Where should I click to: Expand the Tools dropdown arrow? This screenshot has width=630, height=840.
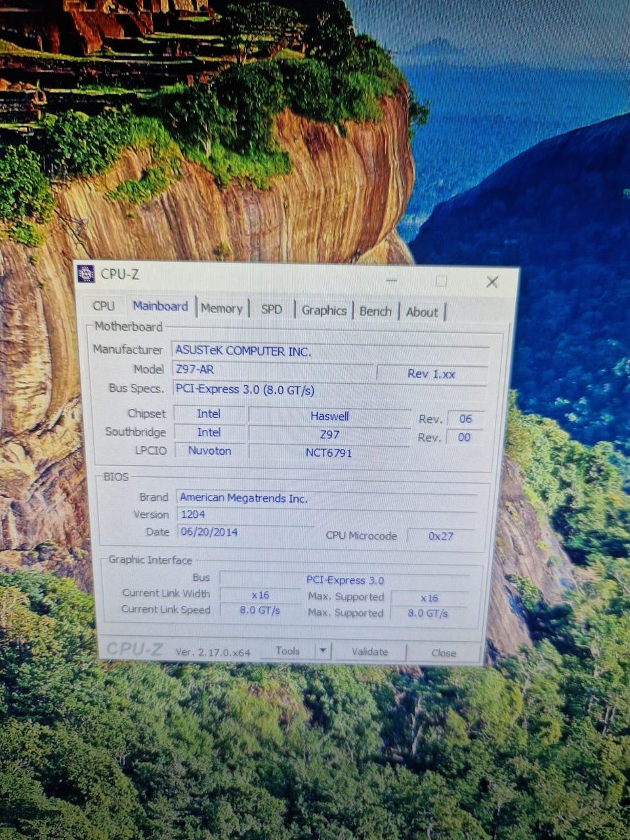click(x=322, y=651)
